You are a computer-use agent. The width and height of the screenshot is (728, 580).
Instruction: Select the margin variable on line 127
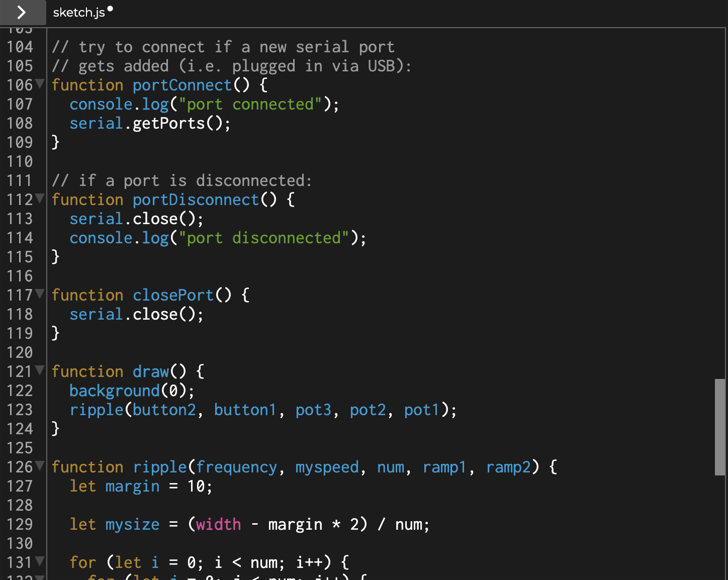pos(132,486)
